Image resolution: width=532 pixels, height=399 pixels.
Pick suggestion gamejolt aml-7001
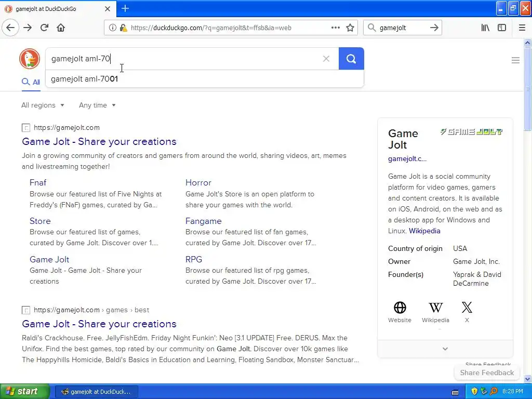point(205,79)
